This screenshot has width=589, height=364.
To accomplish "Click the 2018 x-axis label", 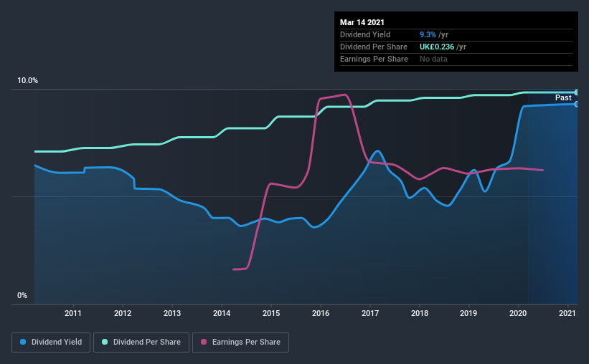I will point(420,313).
